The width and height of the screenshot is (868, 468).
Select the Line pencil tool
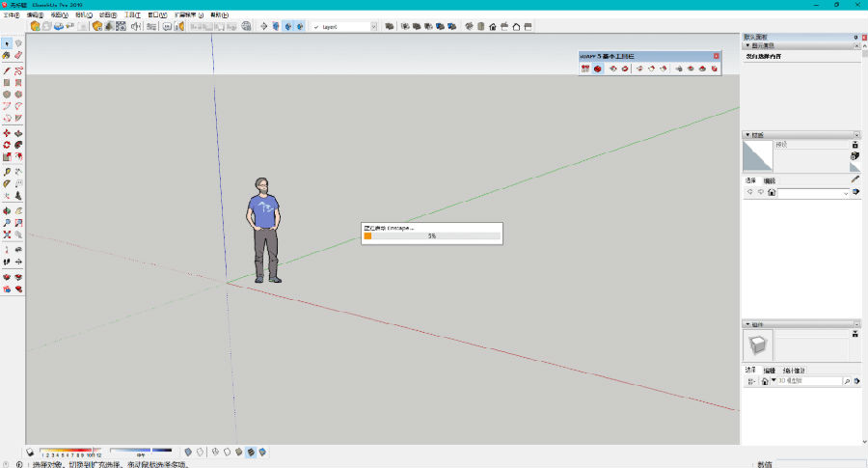click(7, 70)
